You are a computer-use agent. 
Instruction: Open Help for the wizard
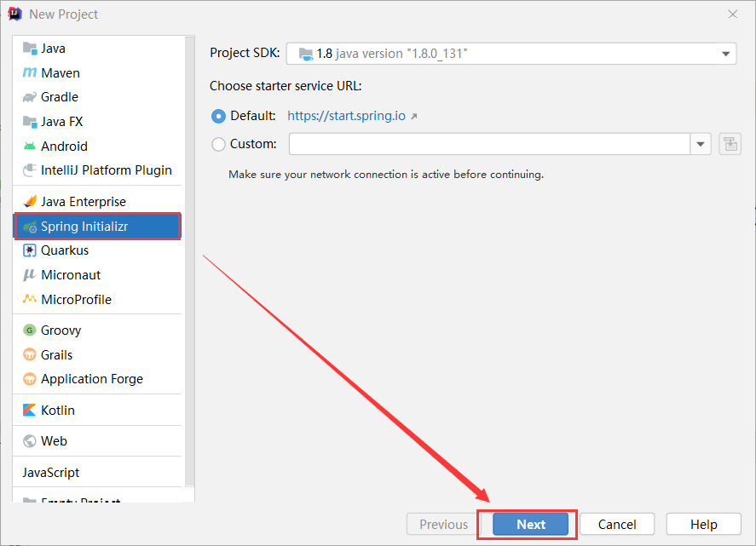click(703, 525)
